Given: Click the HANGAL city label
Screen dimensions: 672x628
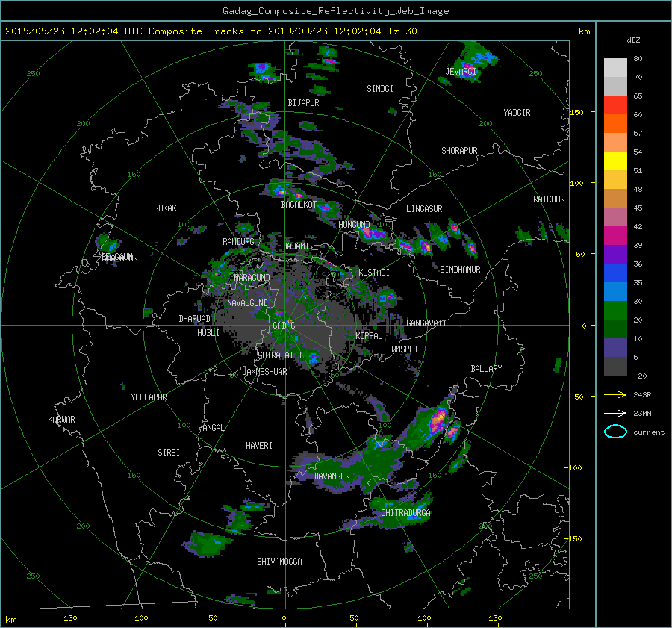Looking at the screenshot, I should click(x=211, y=428).
